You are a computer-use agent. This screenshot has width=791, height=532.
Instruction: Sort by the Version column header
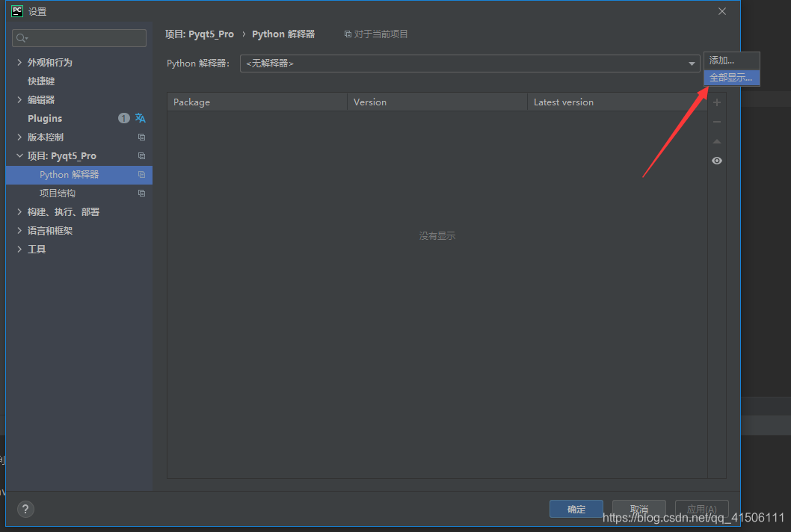[x=437, y=102]
